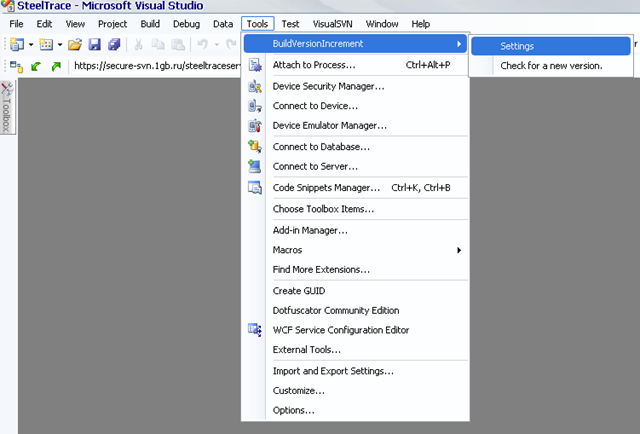This screenshot has height=434, width=640.
Task: Choose Connect to Device menu item
Action: tap(355, 106)
